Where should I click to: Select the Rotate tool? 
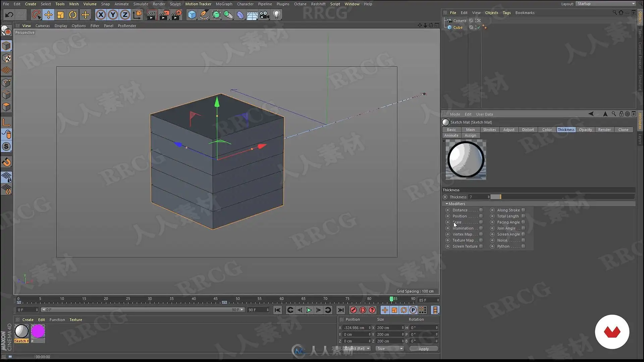[73, 15]
